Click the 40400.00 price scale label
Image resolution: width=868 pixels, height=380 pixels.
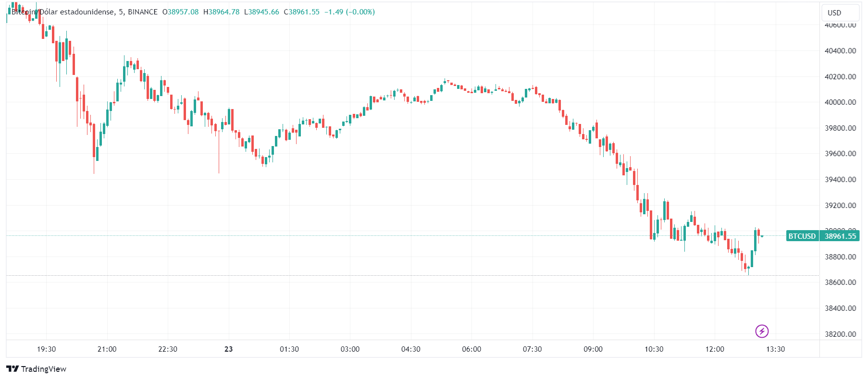[840, 51]
